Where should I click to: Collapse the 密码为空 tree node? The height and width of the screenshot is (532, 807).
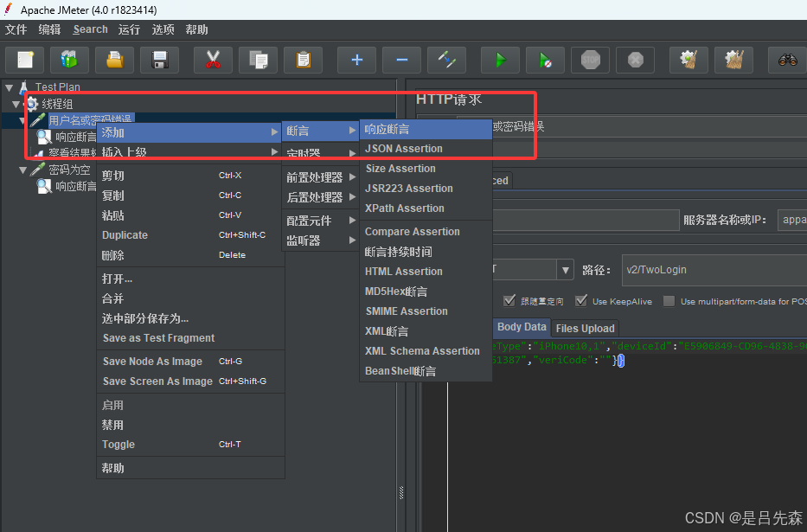pos(22,170)
